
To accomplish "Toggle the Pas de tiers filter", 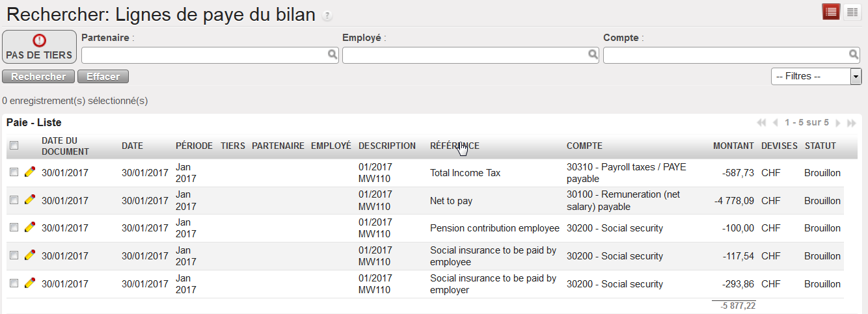I will 39,47.
